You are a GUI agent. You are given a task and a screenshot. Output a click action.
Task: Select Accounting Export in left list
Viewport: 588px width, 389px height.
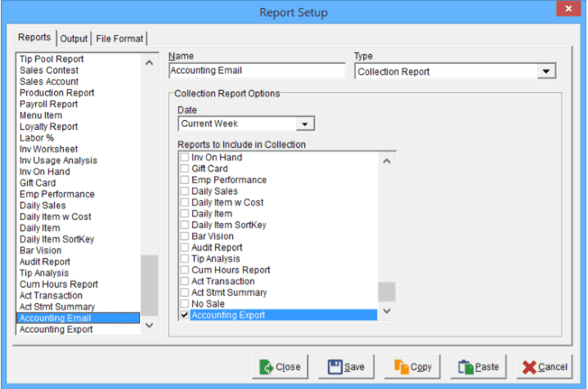tap(56, 330)
